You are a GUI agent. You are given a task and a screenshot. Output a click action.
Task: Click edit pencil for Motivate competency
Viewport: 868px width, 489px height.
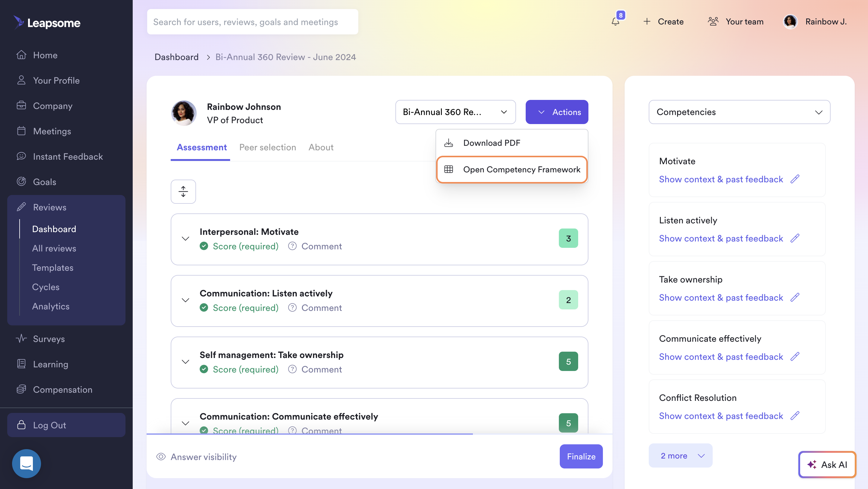[x=795, y=179]
